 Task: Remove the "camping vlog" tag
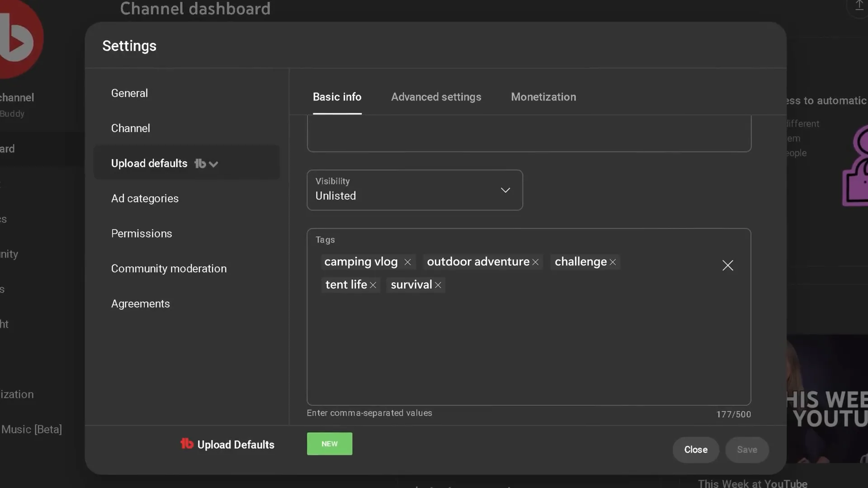[407, 262]
